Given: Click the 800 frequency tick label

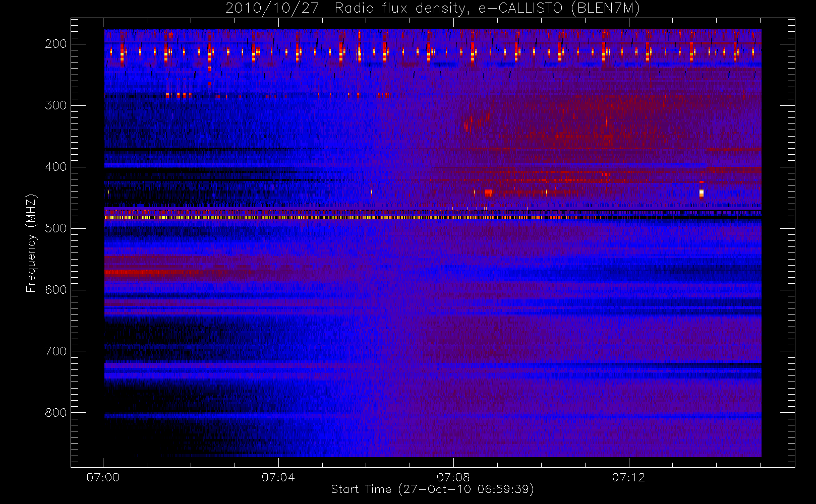Looking at the screenshot, I should tap(55, 413).
